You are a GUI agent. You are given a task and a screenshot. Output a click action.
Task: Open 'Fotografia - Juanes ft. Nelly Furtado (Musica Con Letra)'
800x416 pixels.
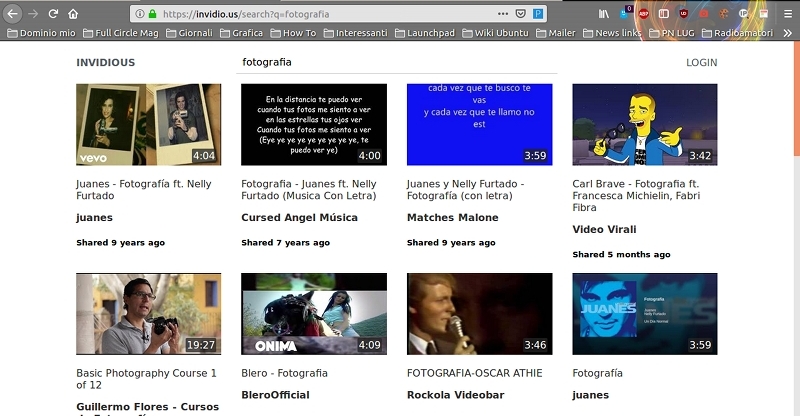point(309,189)
